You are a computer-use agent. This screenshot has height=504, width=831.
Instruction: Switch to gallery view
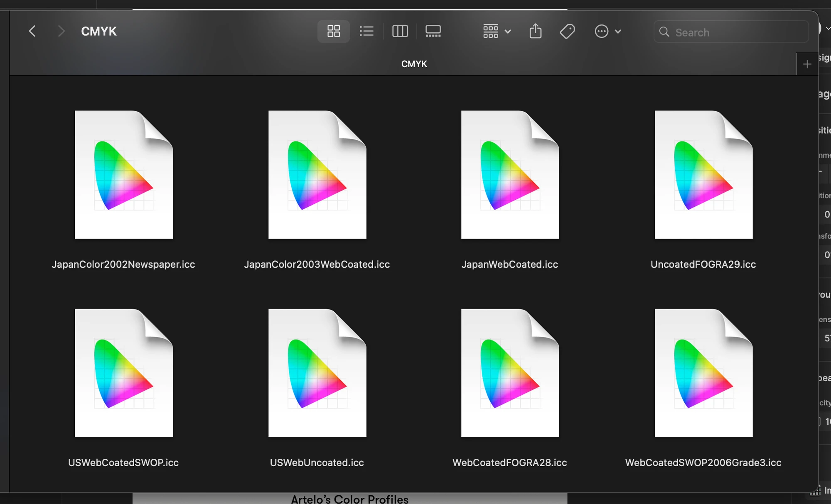pos(433,31)
